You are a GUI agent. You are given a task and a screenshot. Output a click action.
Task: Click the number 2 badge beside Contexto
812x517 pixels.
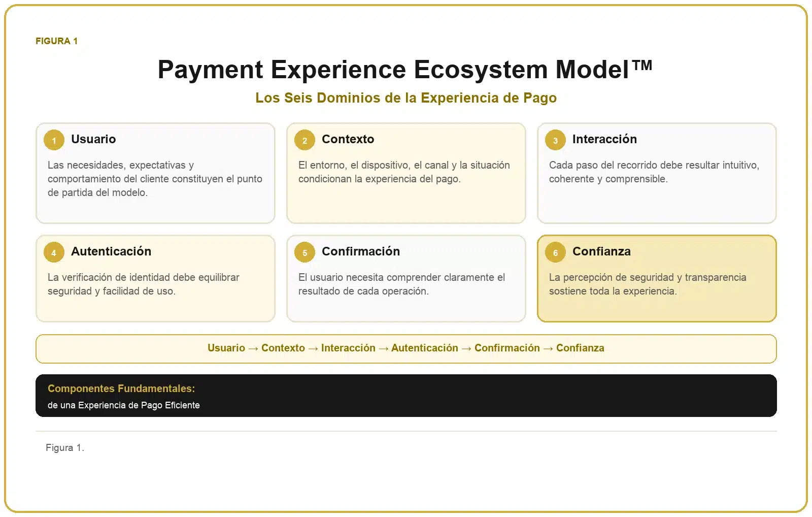coord(304,141)
